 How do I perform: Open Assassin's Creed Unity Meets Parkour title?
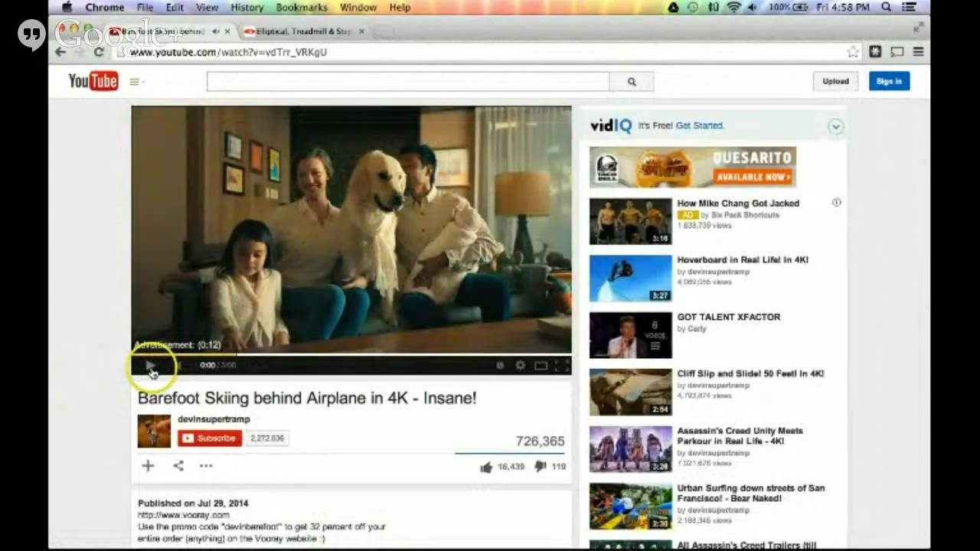[x=740, y=436]
